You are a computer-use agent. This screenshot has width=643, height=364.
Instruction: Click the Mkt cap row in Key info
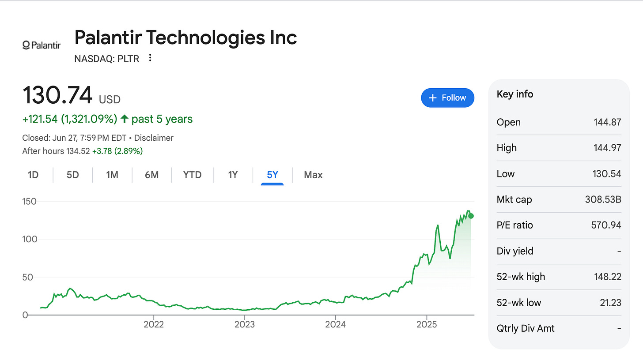(x=559, y=199)
